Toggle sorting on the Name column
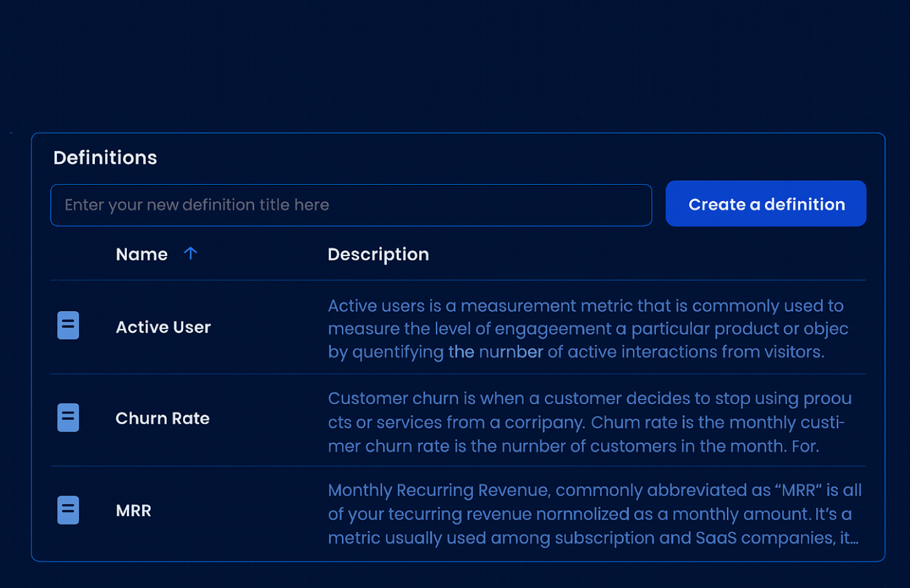This screenshot has height=588, width=910. click(141, 254)
